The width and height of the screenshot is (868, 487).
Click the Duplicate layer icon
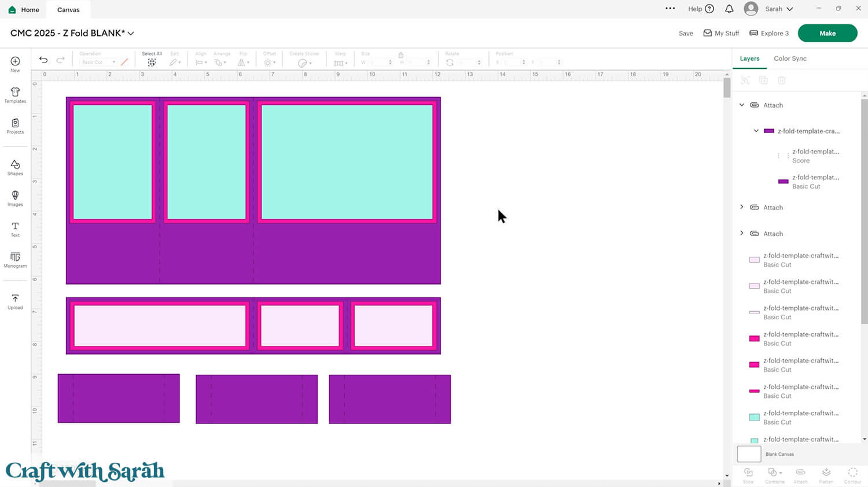pyautogui.click(x=763, y=80)
